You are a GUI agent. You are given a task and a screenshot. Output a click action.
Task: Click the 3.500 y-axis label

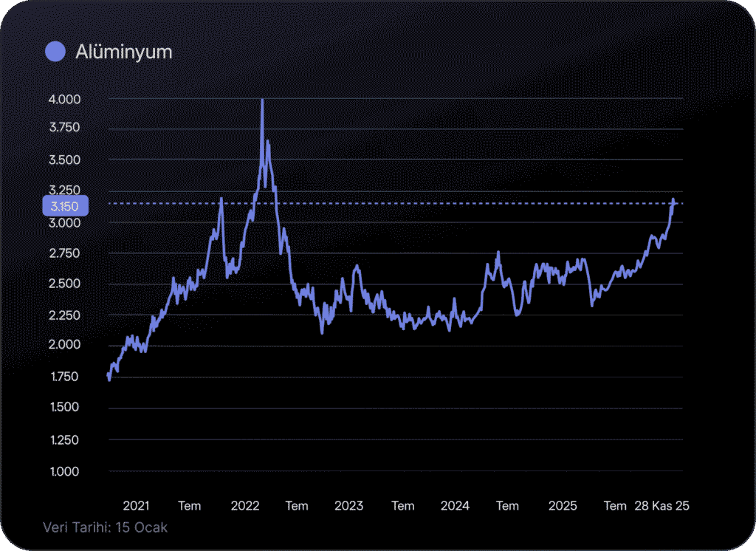tap(65, 160)
